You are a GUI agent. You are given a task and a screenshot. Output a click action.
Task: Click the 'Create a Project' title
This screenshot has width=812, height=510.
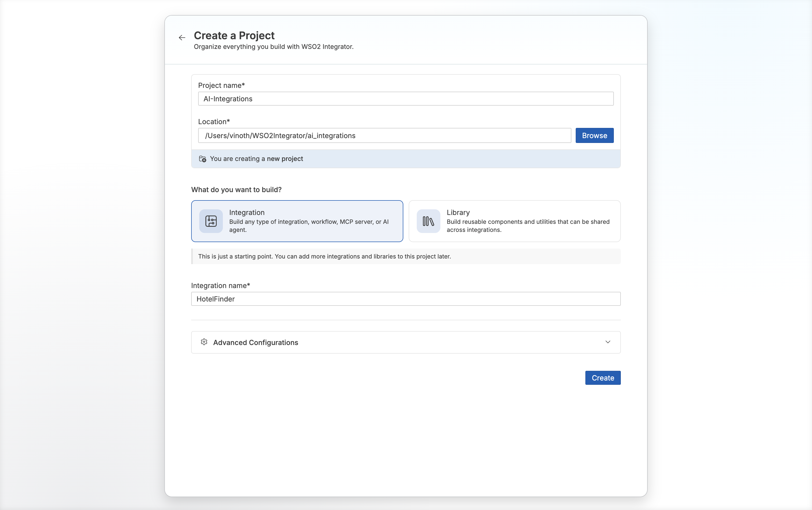pos(234,35)
